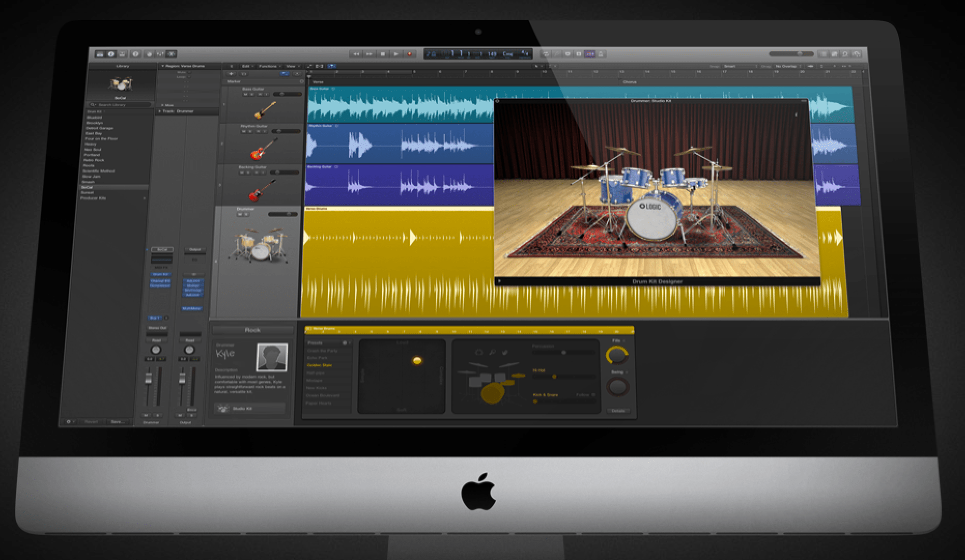This screenshot has height=560, width=965.
Task: Toggle the metronome button
Action: (x=601, y=54)
